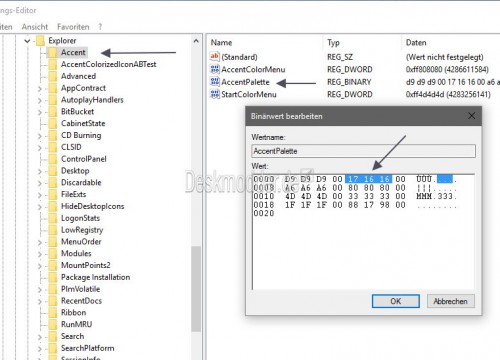Viewport: 500px width, 360px height.
Task: Click the MenuOrder folder icon
Action: 52,242
